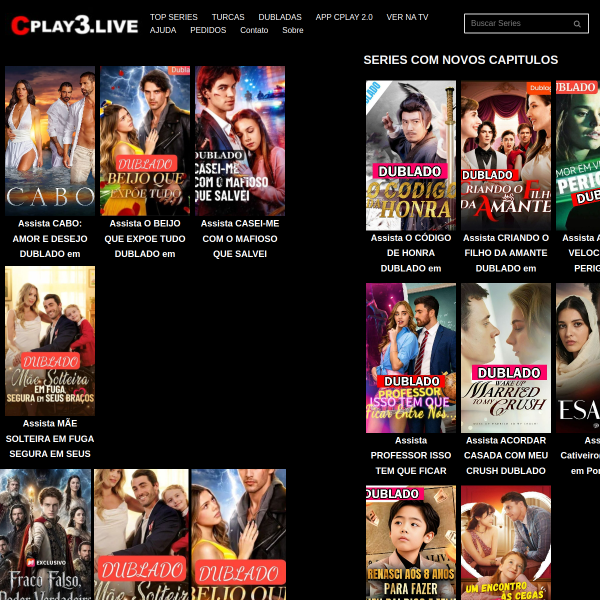This screenshot has height=600, width=600.
Task: Click title Assista CASEI-ME COM O MAFIOSO
Action: [x=240, y=239]
